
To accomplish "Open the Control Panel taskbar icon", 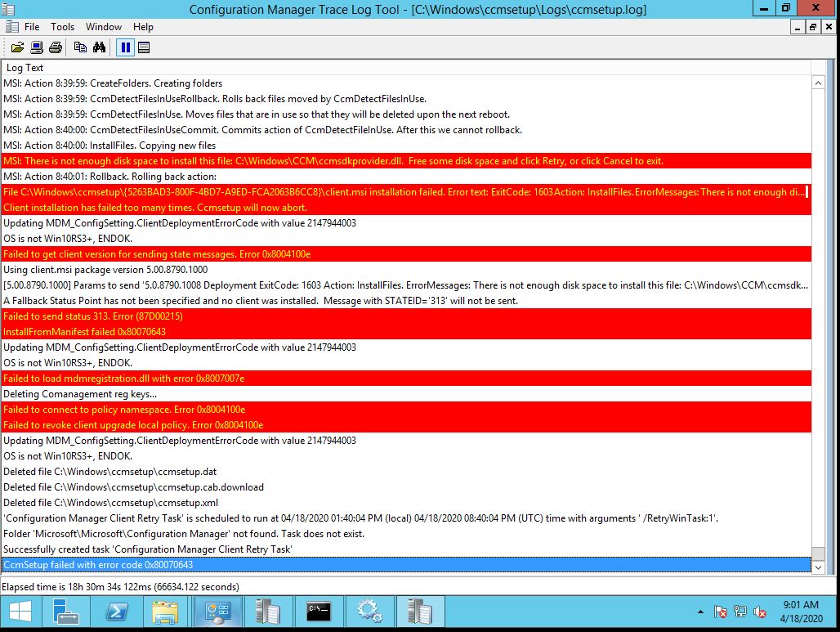I will pyautogui.click(x=217, y=612).
